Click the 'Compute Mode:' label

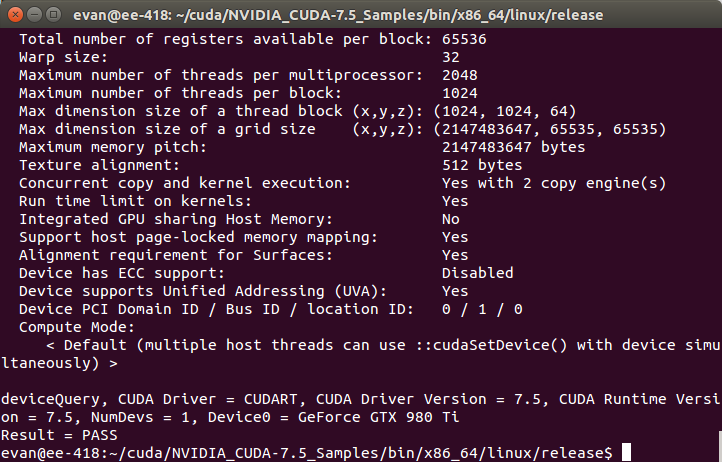point(77,326)
